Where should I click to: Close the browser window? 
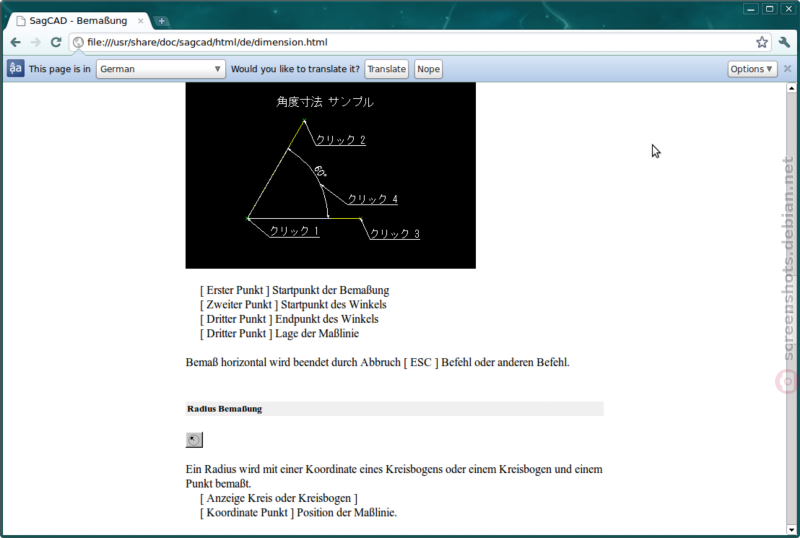point(788,9)
